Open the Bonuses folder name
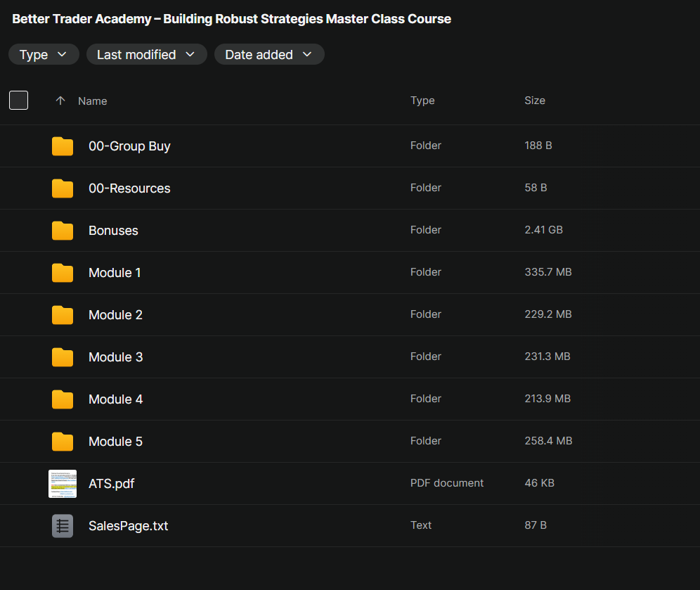 point(113,231)
